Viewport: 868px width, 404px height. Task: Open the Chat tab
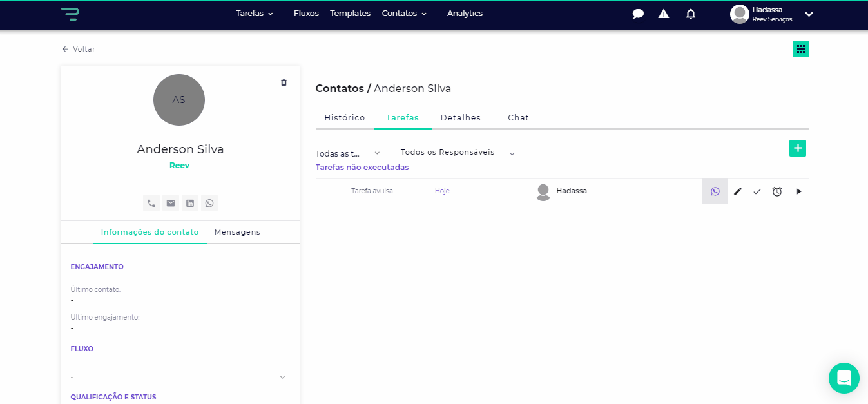pos(518,118)
